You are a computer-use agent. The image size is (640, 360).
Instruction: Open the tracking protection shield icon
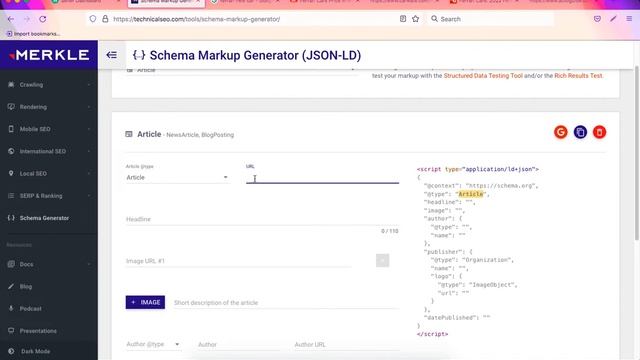pyautogui.click(x=93, y=19)
